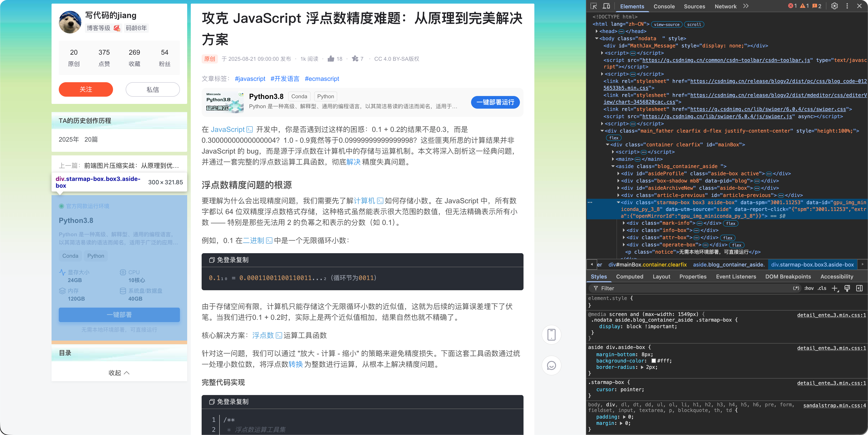Click the chat bubble floating side icon
The width and height of the screenshot is (868, 435).
pos(551,365)
